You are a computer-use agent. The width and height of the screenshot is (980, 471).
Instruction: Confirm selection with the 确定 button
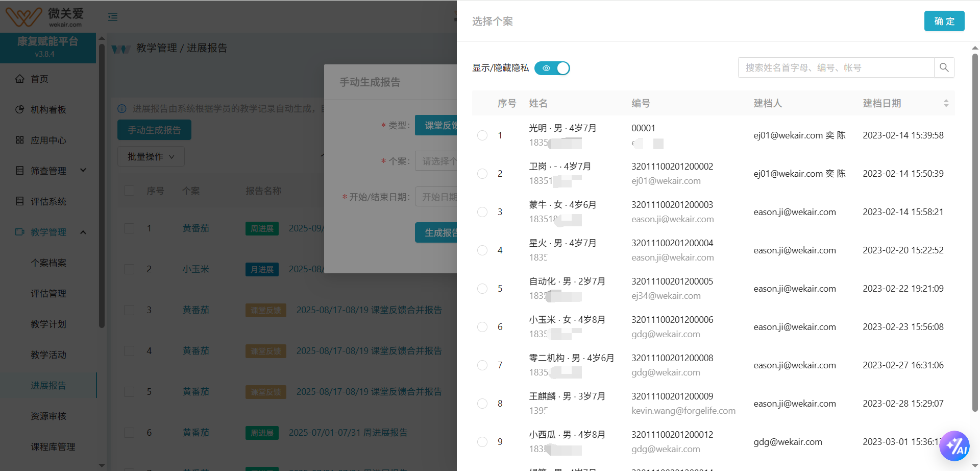(x=944, y=21)
